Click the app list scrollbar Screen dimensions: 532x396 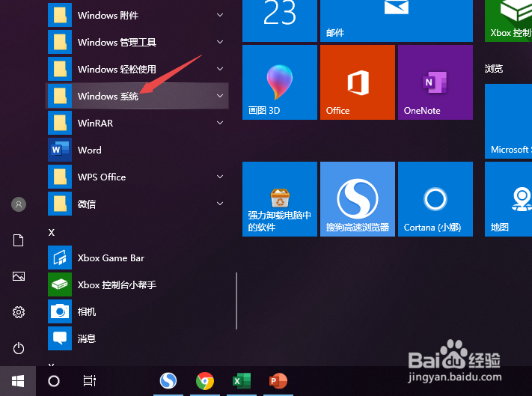(236, 301)
